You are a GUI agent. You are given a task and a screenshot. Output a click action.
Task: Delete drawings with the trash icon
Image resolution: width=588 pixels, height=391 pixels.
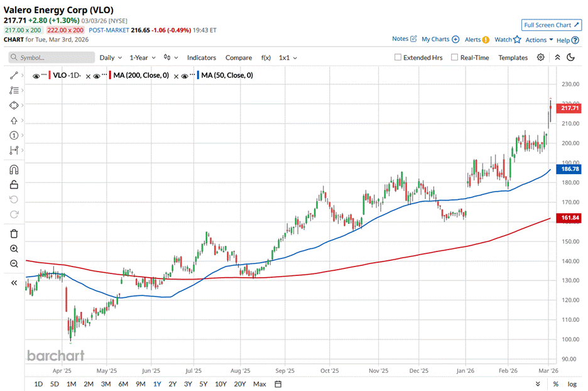[14, 233]
